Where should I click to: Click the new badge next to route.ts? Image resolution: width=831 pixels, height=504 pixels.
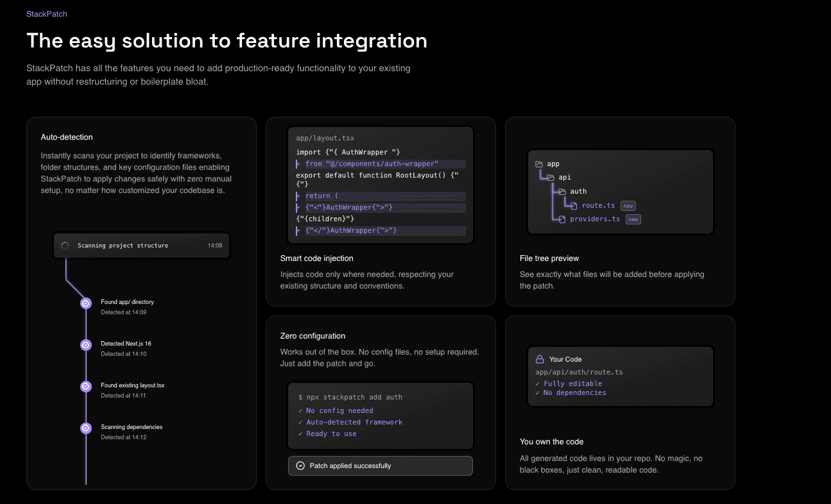click(x=628, y=205)
